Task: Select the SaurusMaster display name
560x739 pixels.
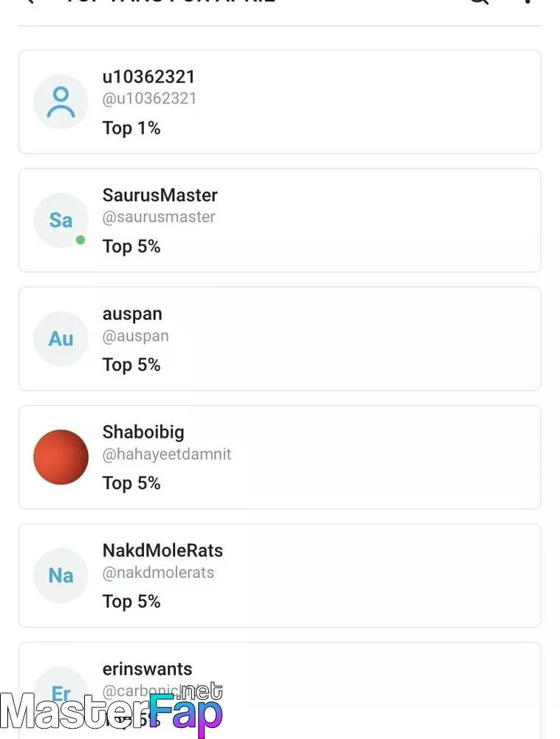Action: tap(160, 194)
